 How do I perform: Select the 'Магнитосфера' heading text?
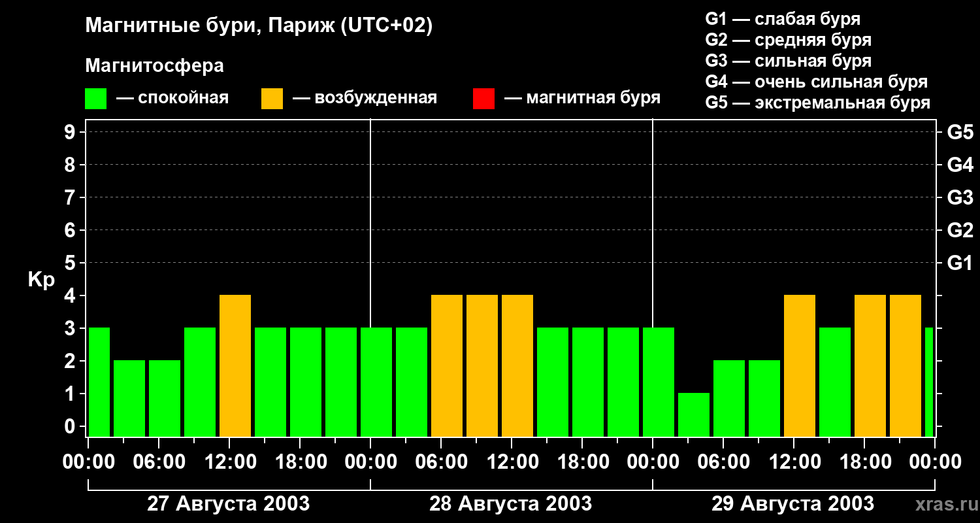(154, 66)
